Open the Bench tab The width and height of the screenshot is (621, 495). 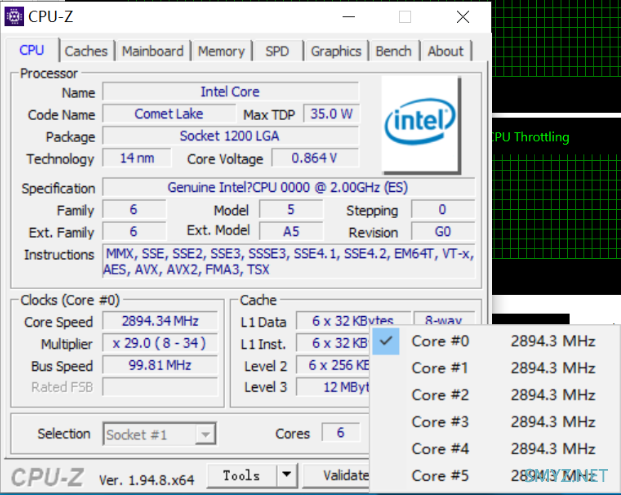tap(393, 51)
